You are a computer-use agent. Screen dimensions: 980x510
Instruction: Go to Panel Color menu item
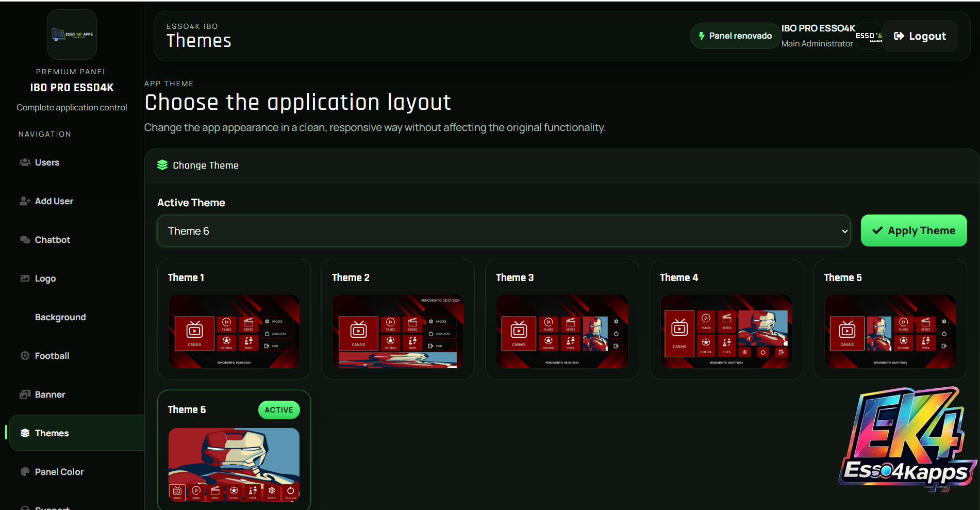pos(59,472)
